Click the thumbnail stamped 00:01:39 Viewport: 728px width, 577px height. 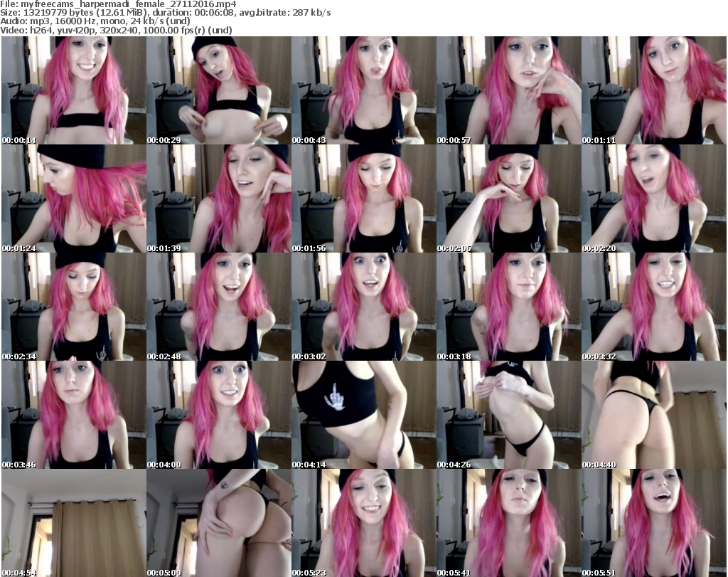coord(219,198)
